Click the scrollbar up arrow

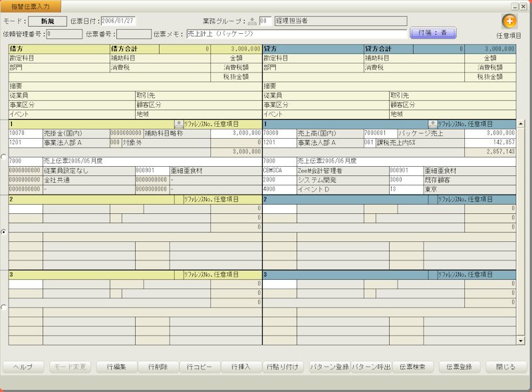point(521,124)
